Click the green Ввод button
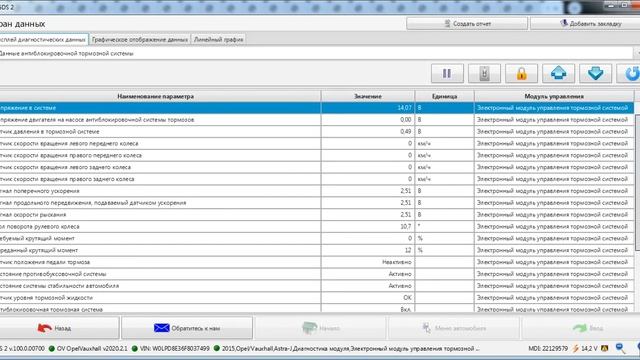The width and height of the screenshot is (640, 360). [581, 328]
